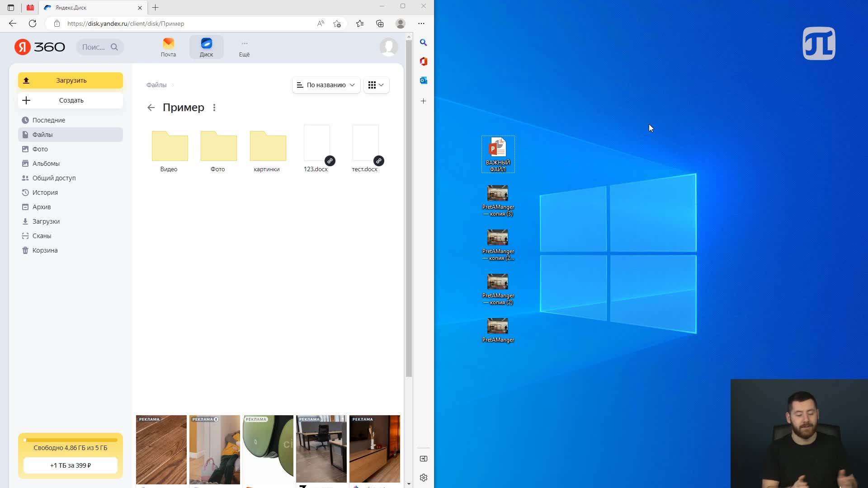868x488 pixels.
Task: Open the user profile avatar in Yandex
Action: (x=389, y=47)
